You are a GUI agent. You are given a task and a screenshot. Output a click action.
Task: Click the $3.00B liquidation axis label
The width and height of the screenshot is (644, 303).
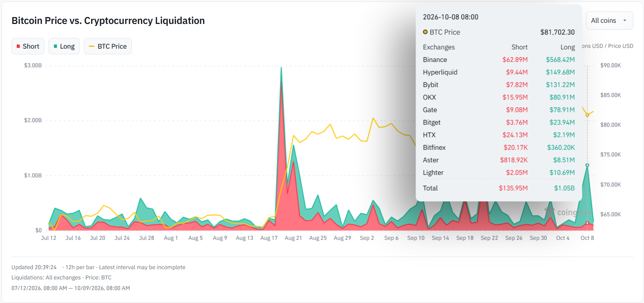33,65
